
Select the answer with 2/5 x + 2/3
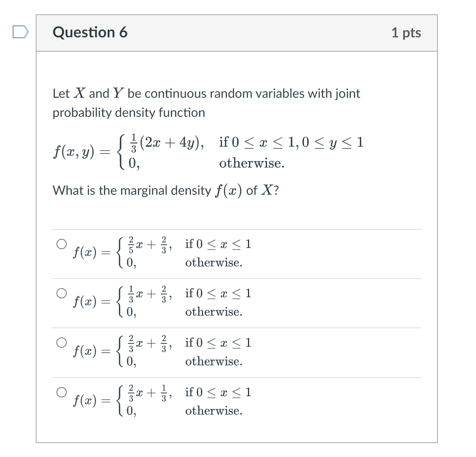click(62, 244)
